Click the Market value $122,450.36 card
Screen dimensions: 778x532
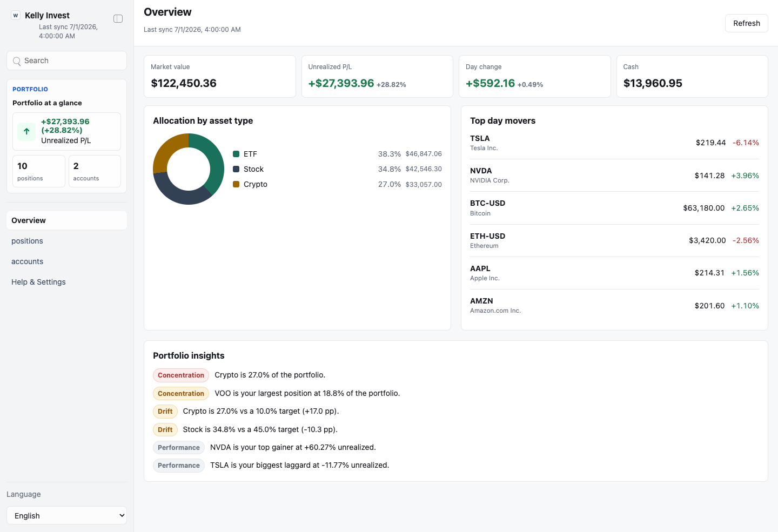click(x=220, y=76)
